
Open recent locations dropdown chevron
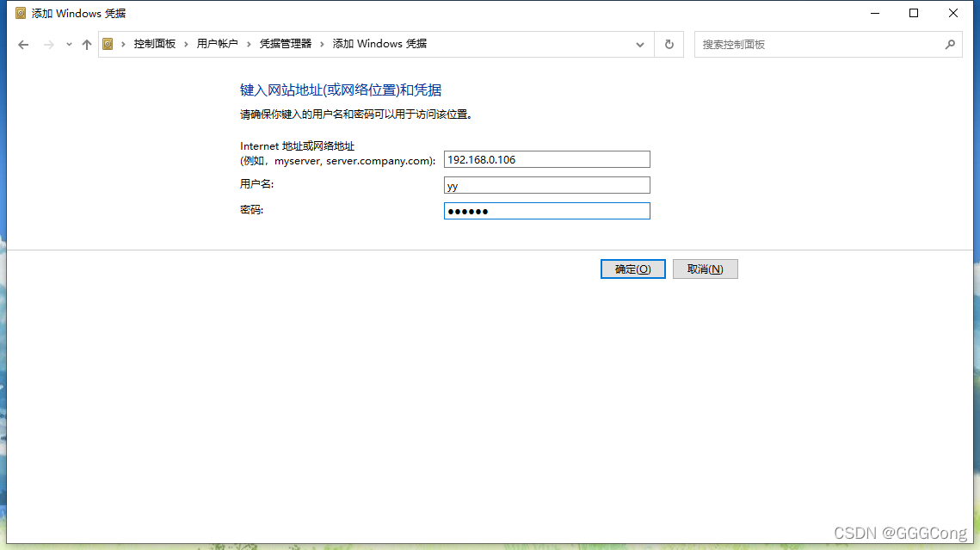69,45
